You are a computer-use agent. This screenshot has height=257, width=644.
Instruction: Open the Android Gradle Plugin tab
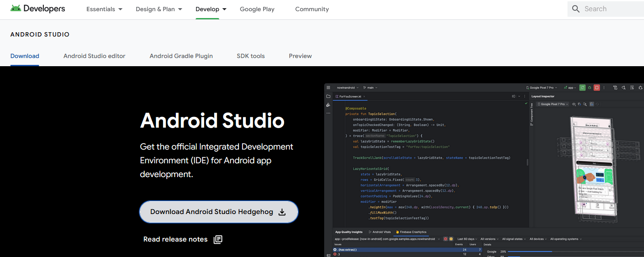[181, 56]
